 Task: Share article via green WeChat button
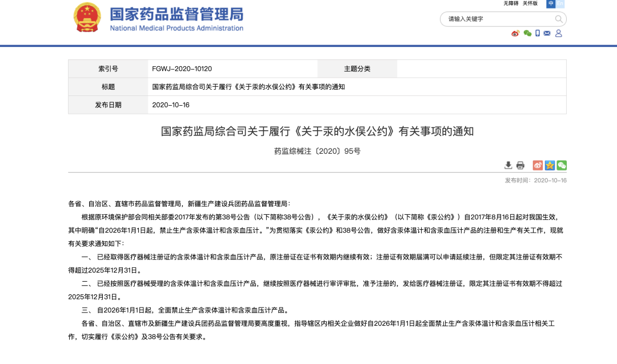pos(562,165)
